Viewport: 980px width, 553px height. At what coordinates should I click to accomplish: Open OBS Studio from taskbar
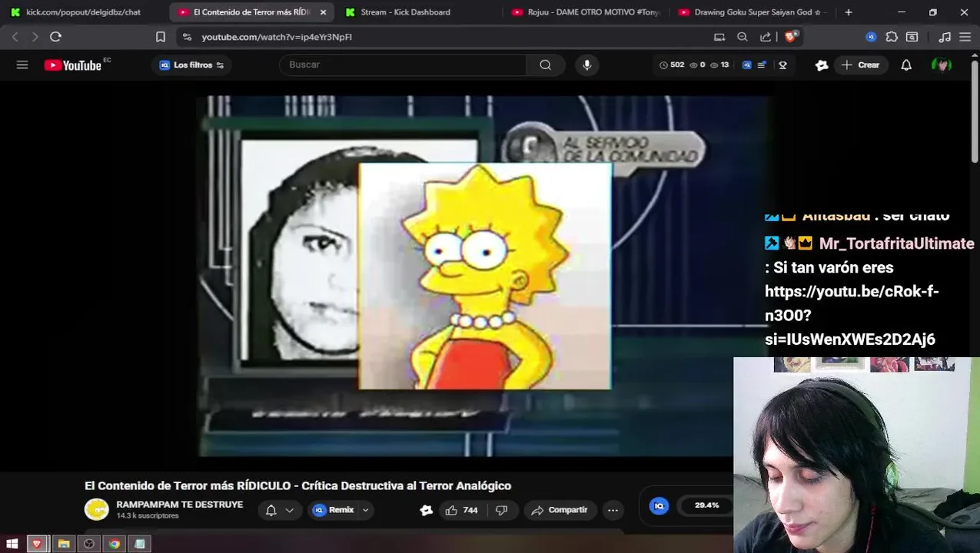[89, 544]
